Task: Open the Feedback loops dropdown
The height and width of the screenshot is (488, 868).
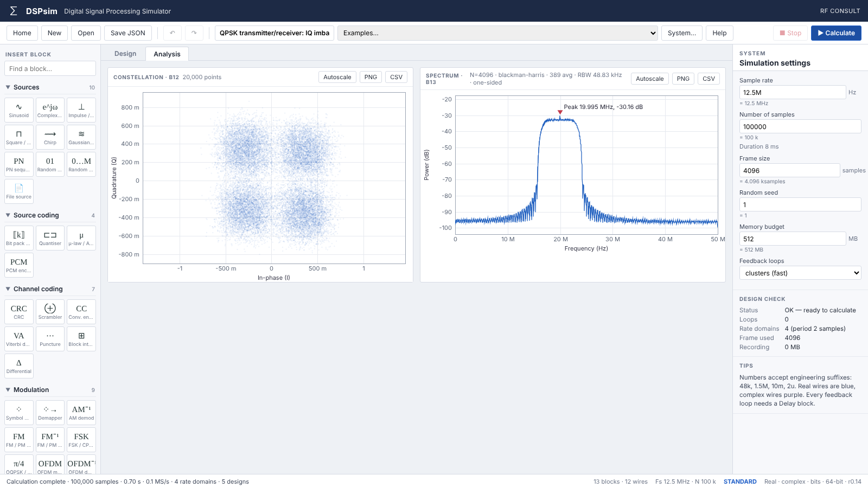Action: (800, 273)
